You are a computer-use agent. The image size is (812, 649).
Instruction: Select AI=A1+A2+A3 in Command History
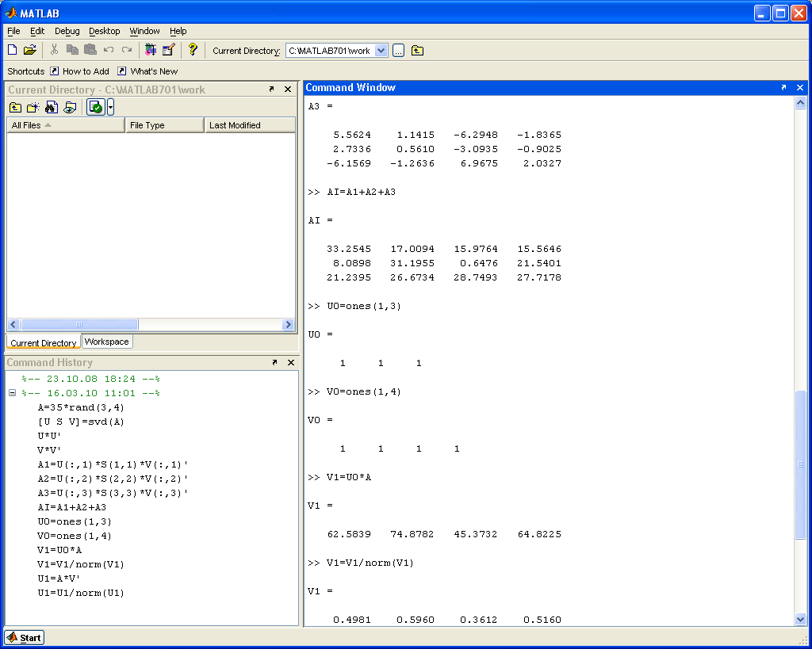pyautogui.click(x=71, y=507)
